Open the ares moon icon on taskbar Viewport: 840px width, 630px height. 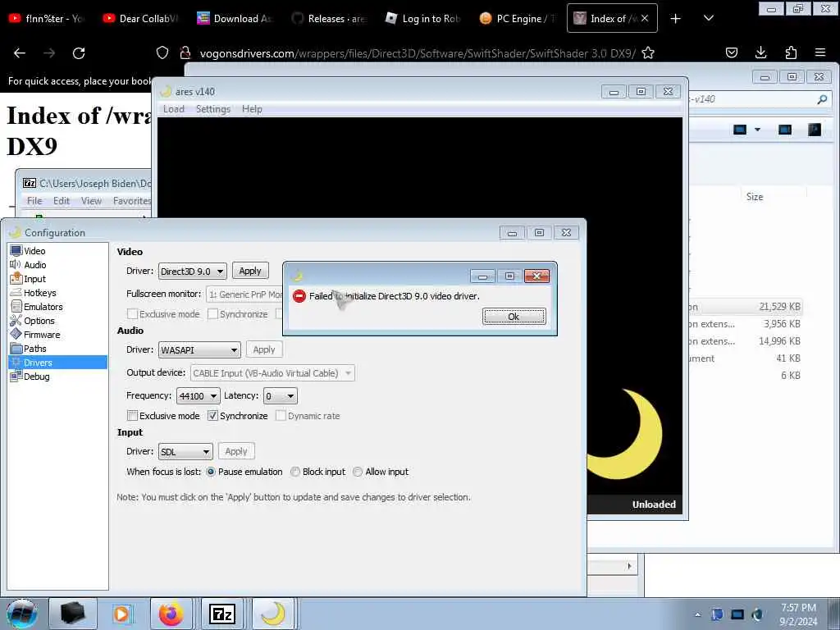point(273,614)
